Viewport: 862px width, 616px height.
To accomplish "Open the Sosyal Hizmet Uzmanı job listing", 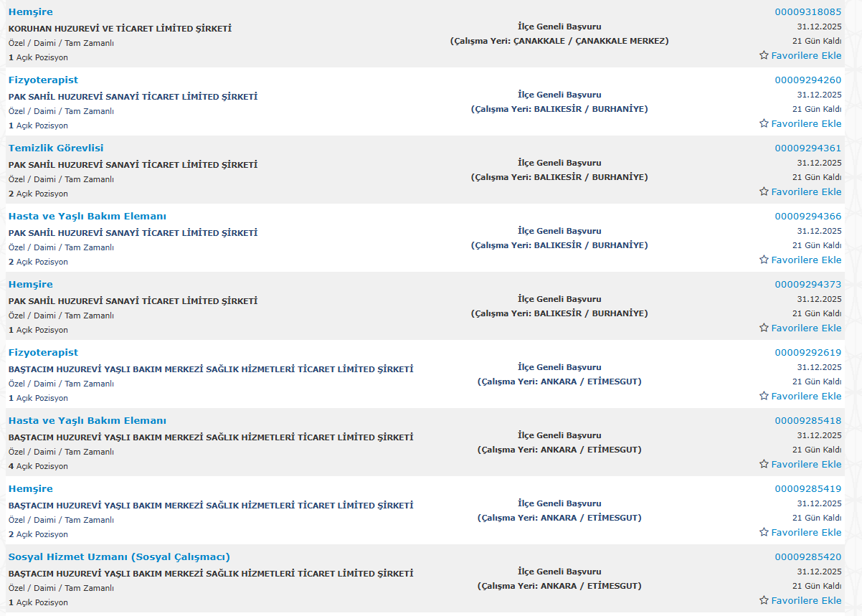I will (x=119, y=557).
